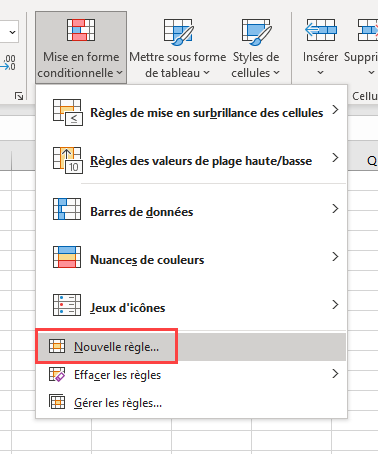This screenshot has height=454, width=378.
Task: Click the Nuances de couleurs icon
Action: pyautogui.click(x=67, y=257)
